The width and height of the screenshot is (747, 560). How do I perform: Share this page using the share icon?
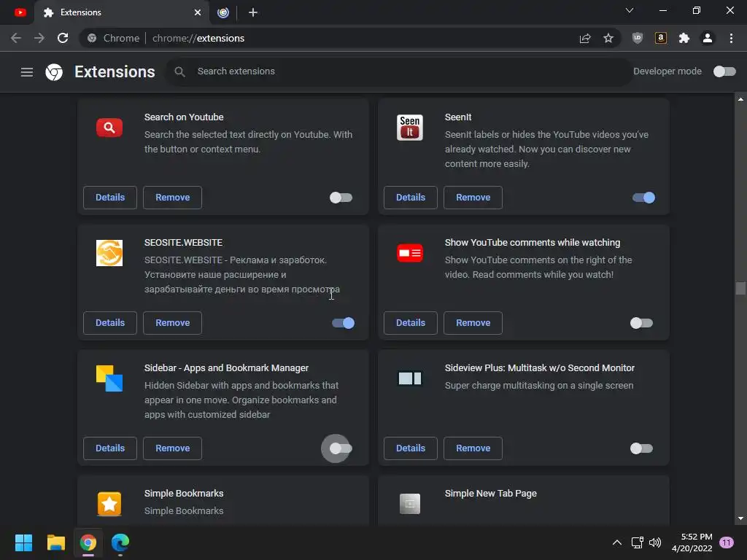585,39
